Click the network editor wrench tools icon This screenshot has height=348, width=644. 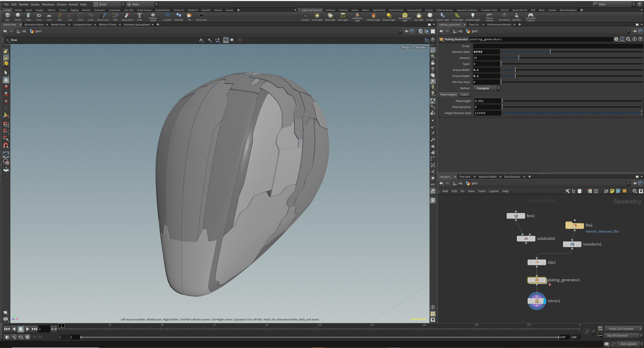click(x=567, y=191)
